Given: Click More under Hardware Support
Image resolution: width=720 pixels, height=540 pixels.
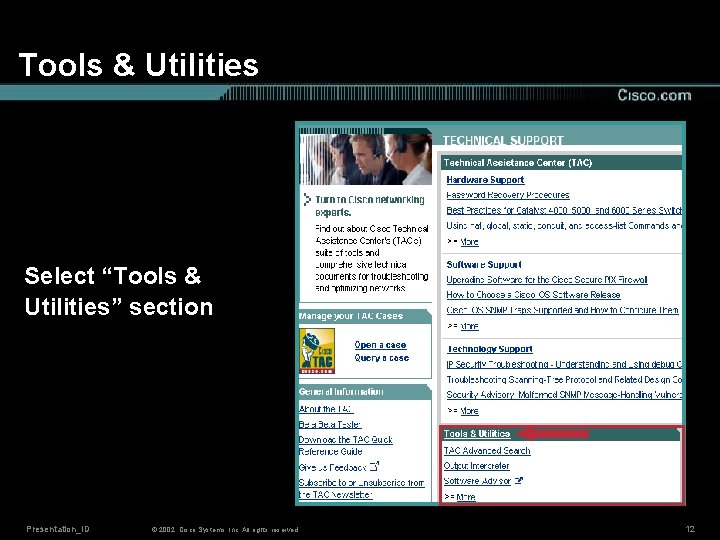Looking at the screenshot, I should 469,242.
